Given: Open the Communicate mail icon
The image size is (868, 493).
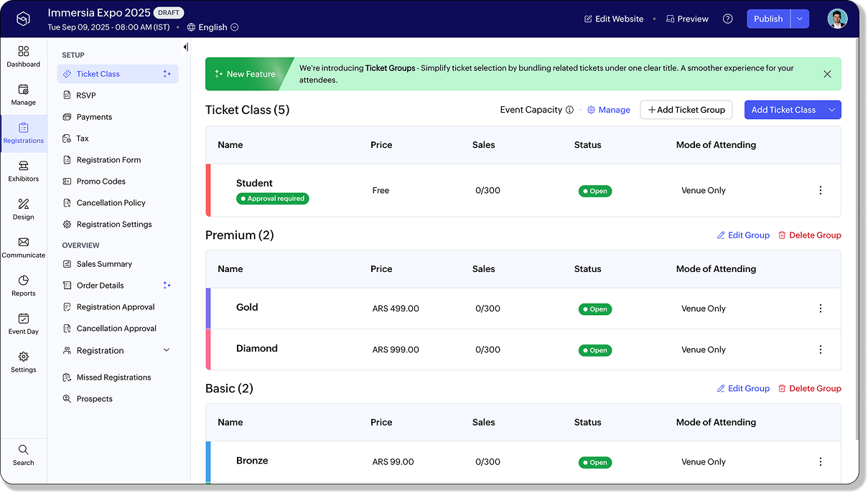Looking at the screenshot, I should [x=24, y=243].
